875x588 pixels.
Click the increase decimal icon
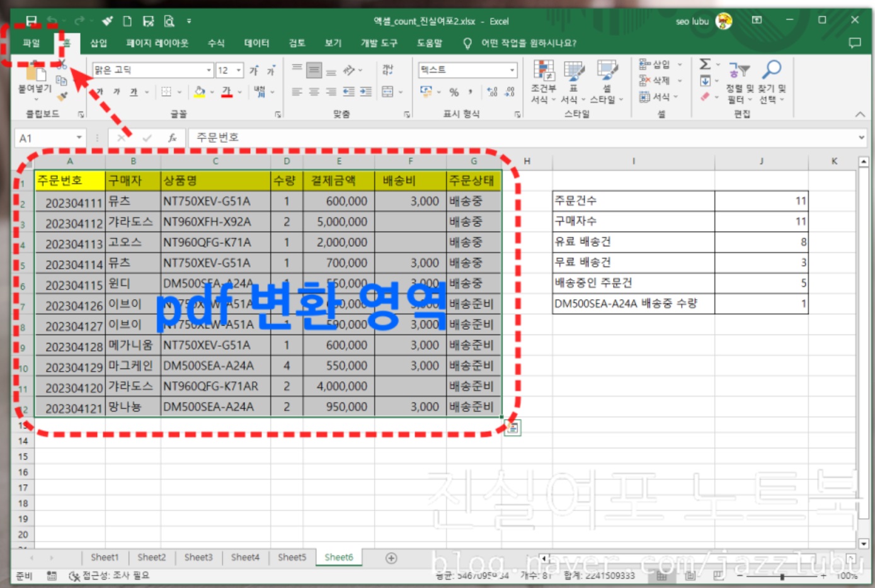tap(492, 92)
